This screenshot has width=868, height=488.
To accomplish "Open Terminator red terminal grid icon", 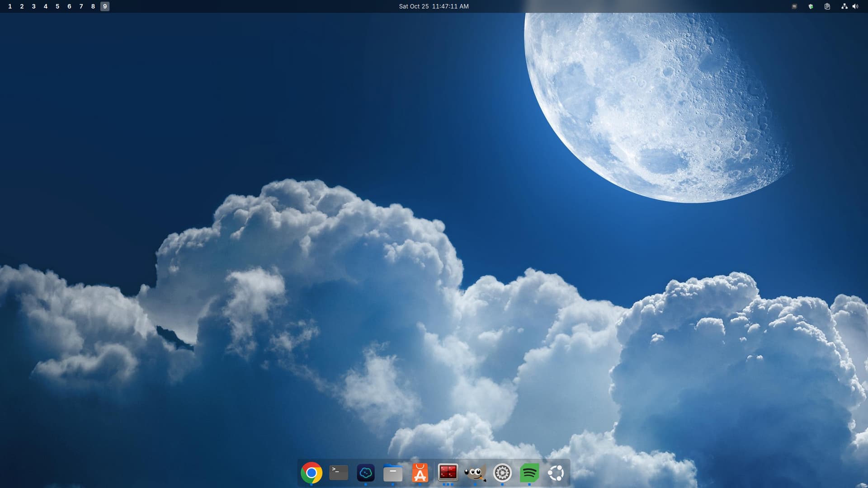I will (448, 472).
